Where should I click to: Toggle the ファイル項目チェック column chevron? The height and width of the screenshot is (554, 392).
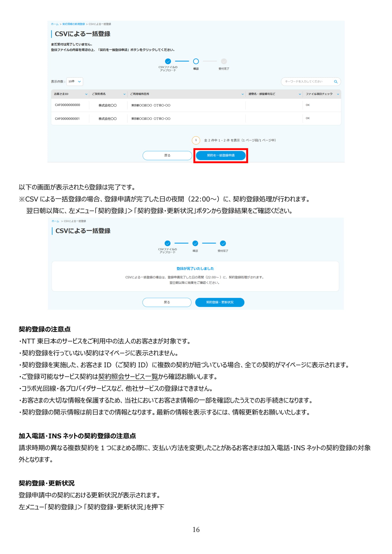pyautogui.click(x=338, y=94)
